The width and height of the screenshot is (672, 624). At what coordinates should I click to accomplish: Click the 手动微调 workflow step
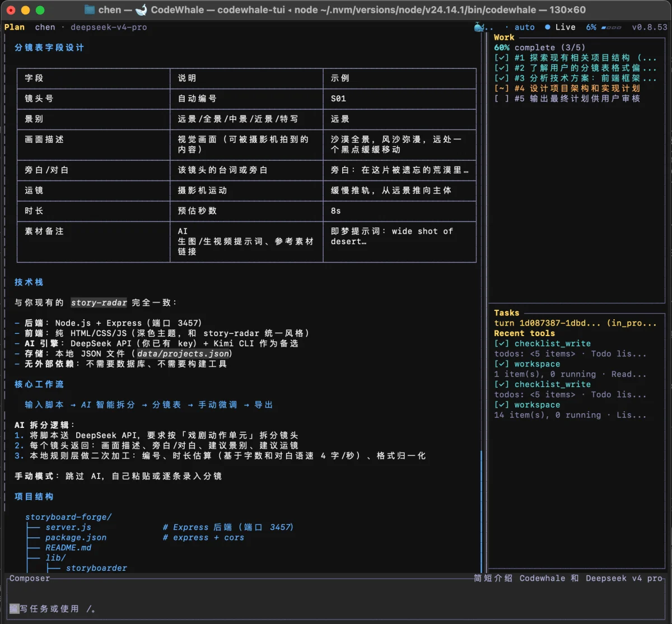pyautogui.click(x=217, y=404)
